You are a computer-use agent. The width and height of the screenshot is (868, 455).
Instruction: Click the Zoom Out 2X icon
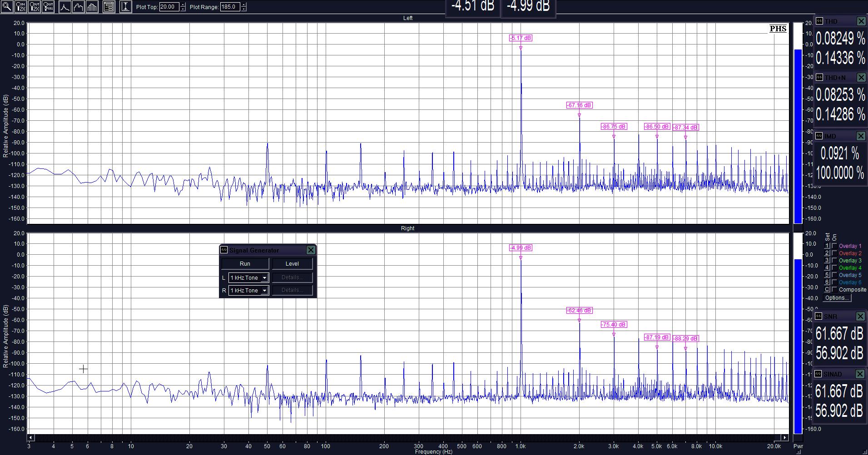click(x=35, y=7)
